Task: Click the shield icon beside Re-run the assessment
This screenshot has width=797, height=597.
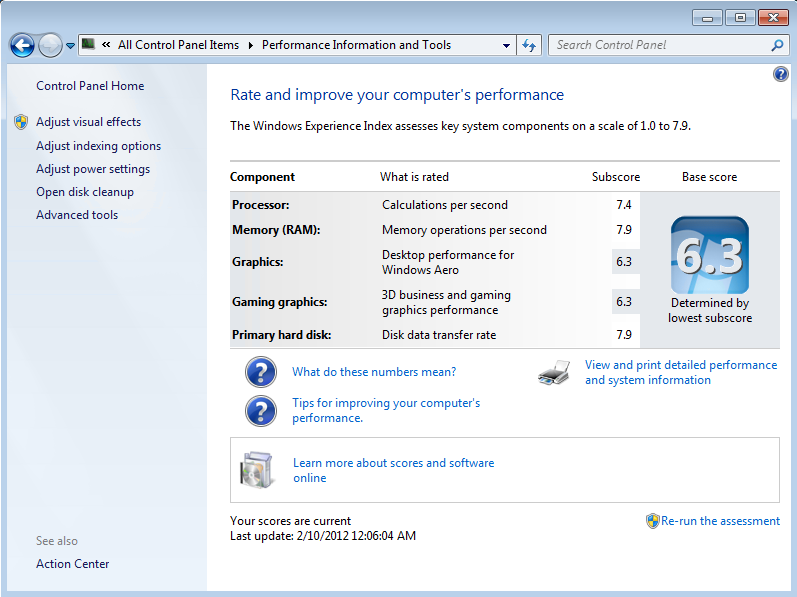Action: (x=653, y=521)
